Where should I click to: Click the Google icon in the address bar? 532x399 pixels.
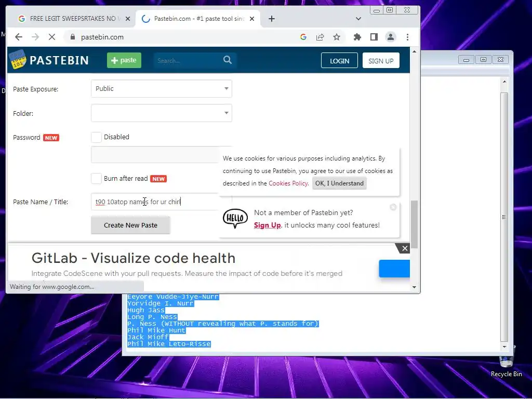click(303, 37)
